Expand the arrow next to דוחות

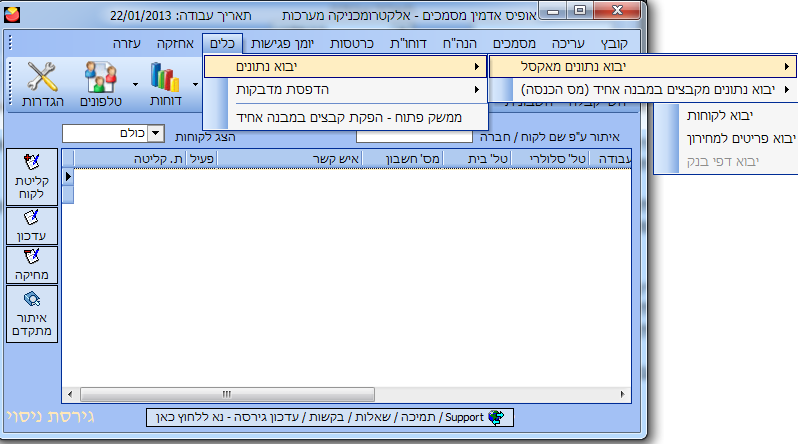[x=195, y=85]
